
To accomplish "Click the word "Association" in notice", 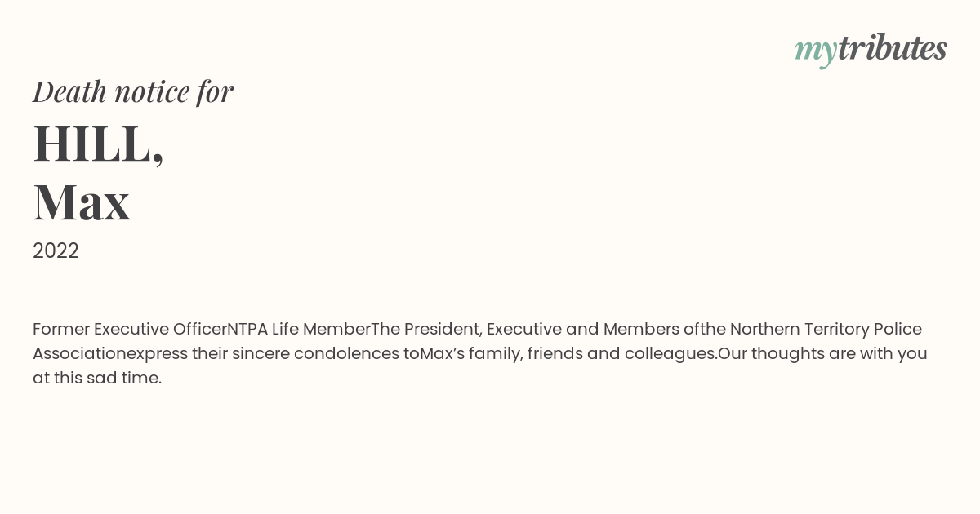I will click(x=79, y=353).
